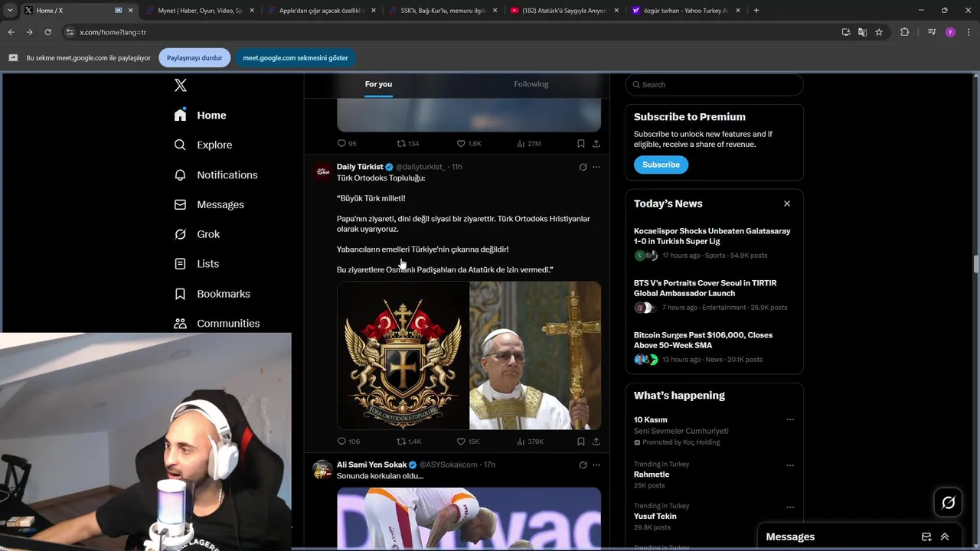Viewport: 980px width, 551px height.
Task: Close the Today's News panel
Action: pyautogui.click(x=786, y=204)
